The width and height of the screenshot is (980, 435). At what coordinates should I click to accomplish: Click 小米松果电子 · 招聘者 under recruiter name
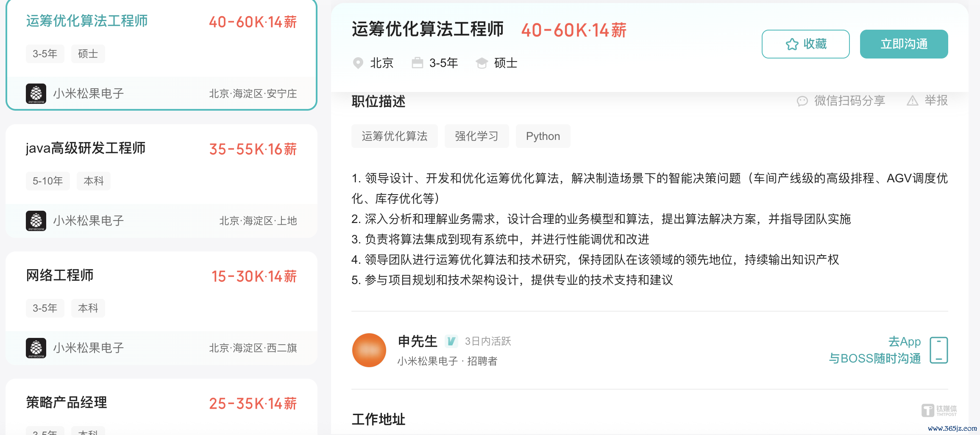click(x=447, y=361)
